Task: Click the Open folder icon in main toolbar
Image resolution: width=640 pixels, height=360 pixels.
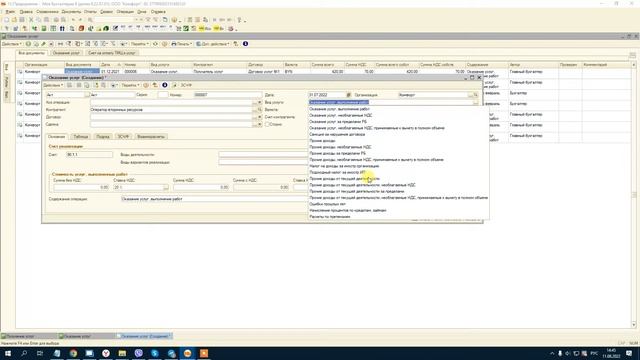Action: (x=14, y=20)
